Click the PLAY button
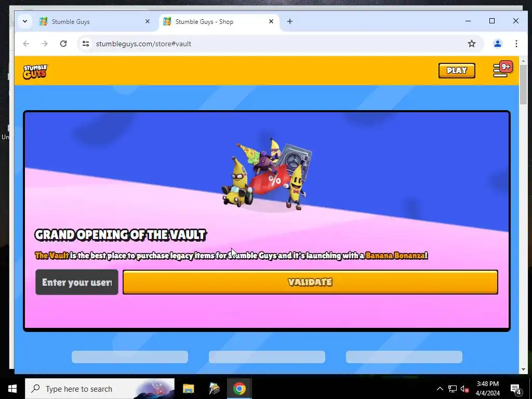Screen dimensions: 532x399 click(x=457, y=71)
